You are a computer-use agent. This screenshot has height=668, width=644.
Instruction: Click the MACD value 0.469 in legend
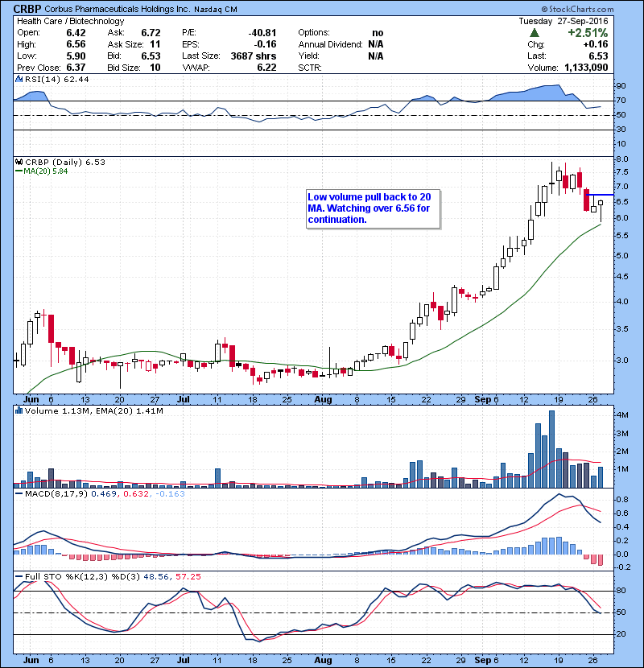click(104, 494)
